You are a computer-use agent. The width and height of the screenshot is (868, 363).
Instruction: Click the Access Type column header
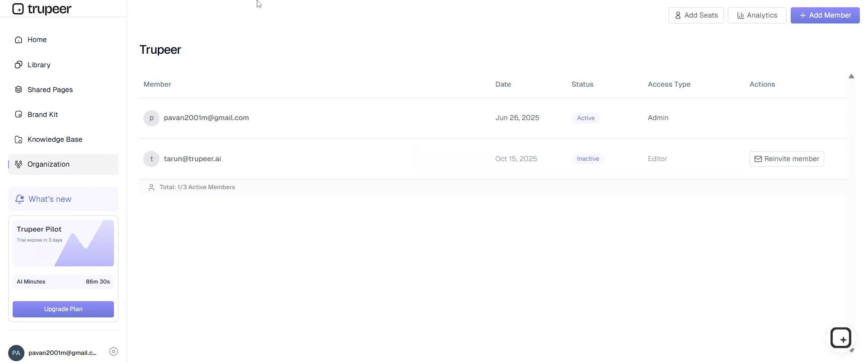point(669,84)
